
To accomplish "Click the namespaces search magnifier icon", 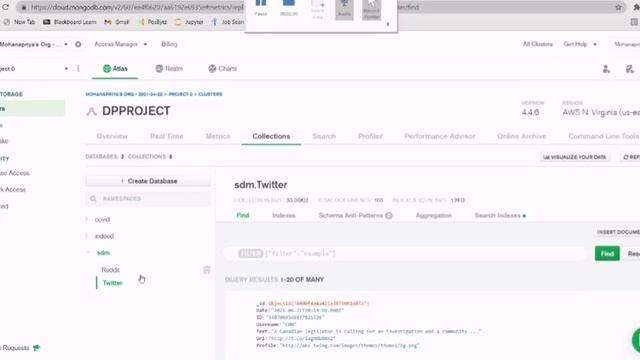I will pyautogui.click(x=93, y=199).
